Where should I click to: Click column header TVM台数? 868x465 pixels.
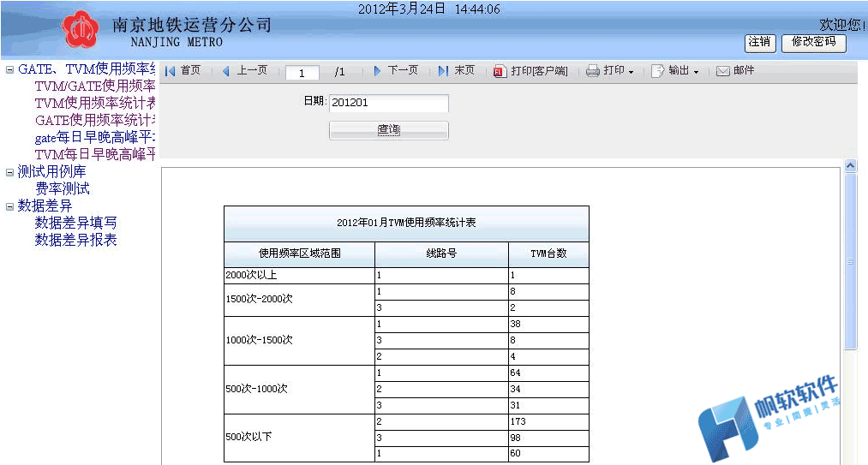click(548, 253)
